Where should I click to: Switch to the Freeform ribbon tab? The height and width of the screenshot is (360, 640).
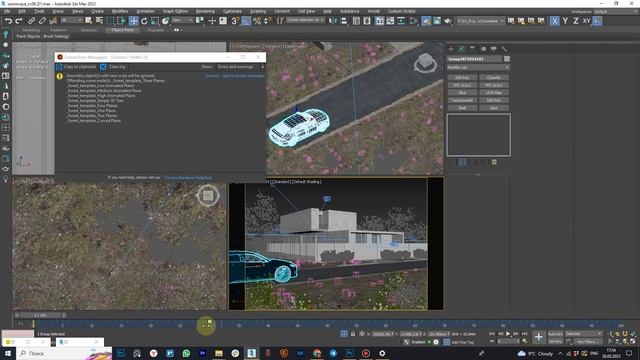58,30
